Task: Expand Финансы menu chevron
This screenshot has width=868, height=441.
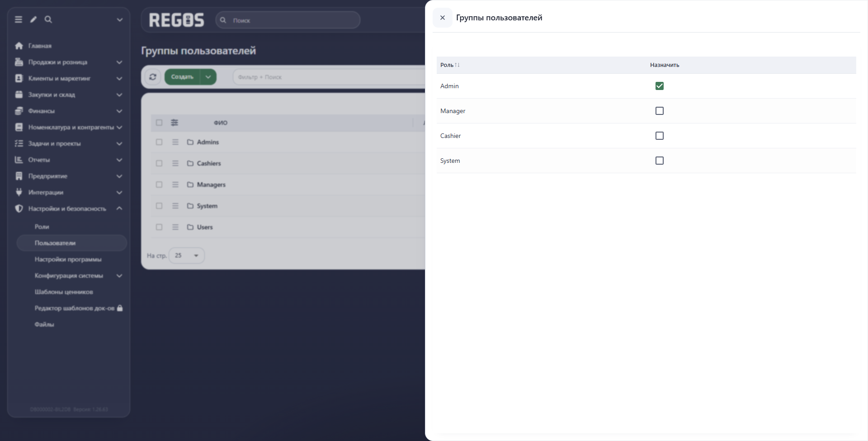Action: point(119,111)
